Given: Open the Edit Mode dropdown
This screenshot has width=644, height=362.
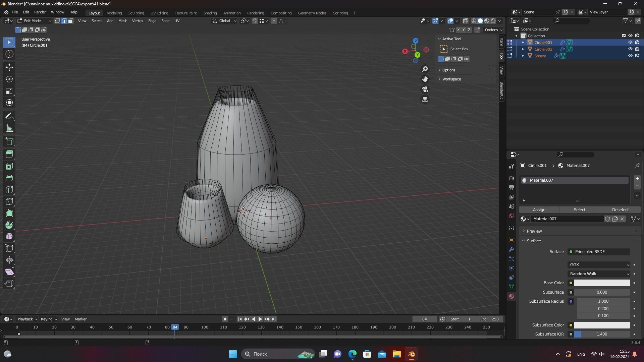Looking at the screenshot, I should pos(34,21).
